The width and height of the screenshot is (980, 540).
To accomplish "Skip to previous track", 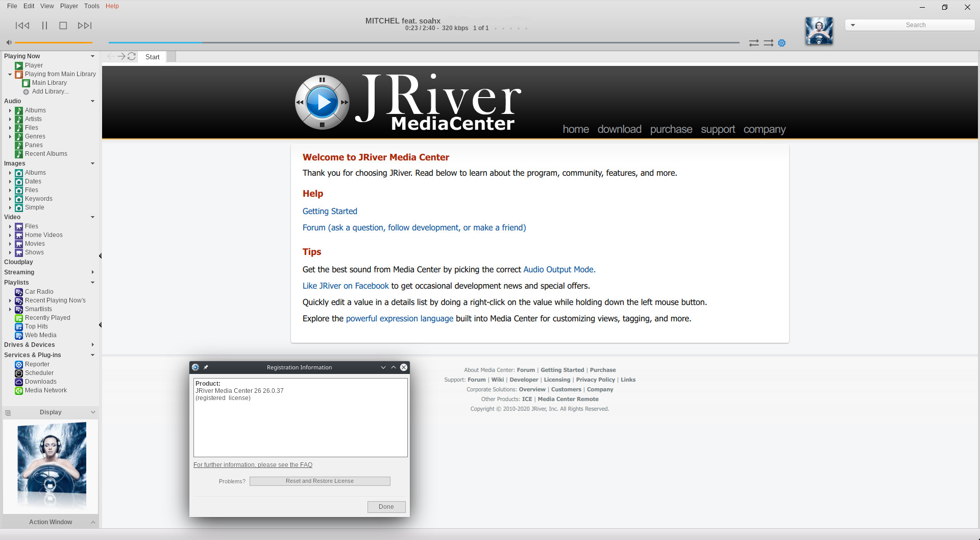I will [22, 26].
